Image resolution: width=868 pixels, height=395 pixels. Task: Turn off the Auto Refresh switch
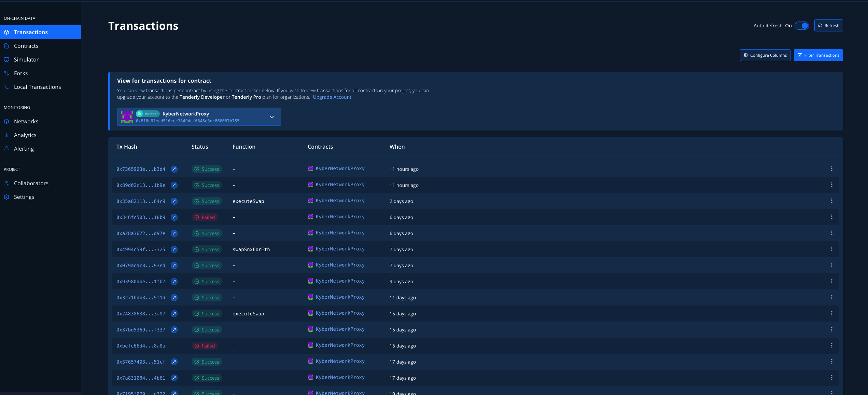click(x=802, y=26)
